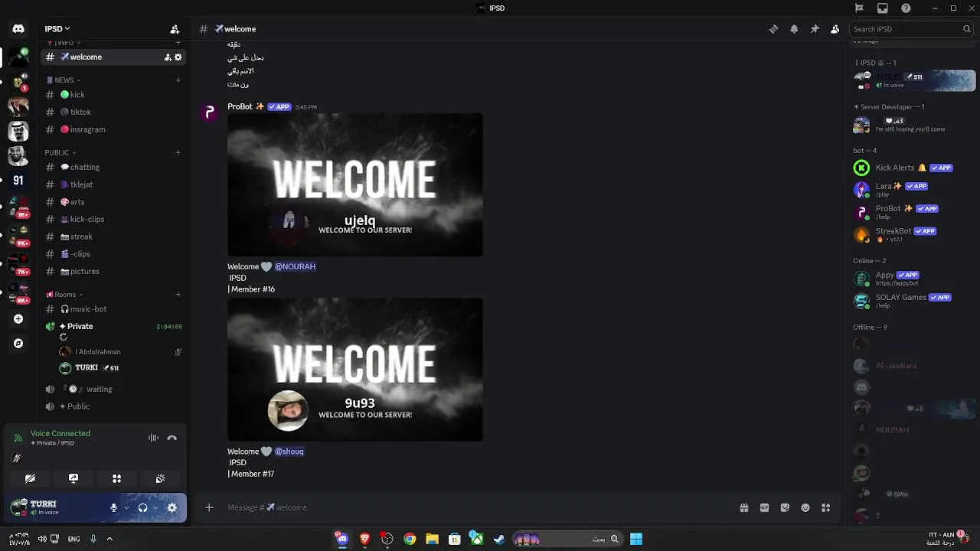Click the Search IPSD field
The height and width of the screenshot is (551, 980).
(911, 29)
